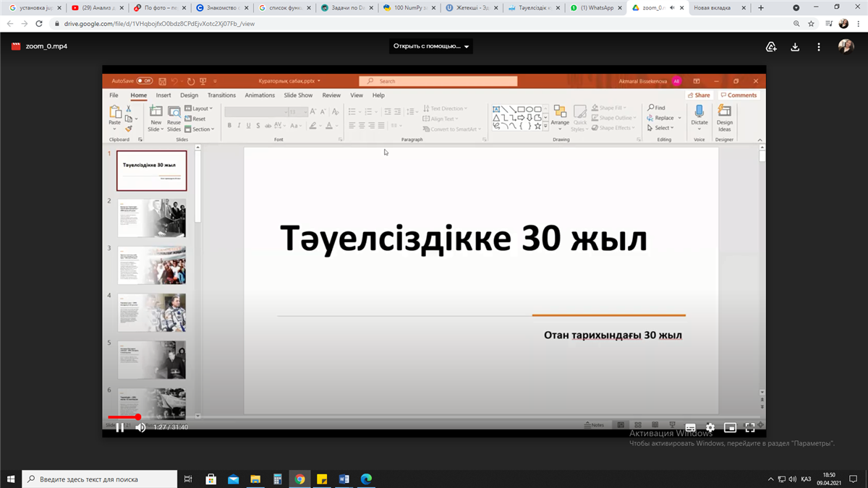Image resolution: width=868 pixels, height=488 pixels.
Task: Open video player settings gear
Action: 710,427
